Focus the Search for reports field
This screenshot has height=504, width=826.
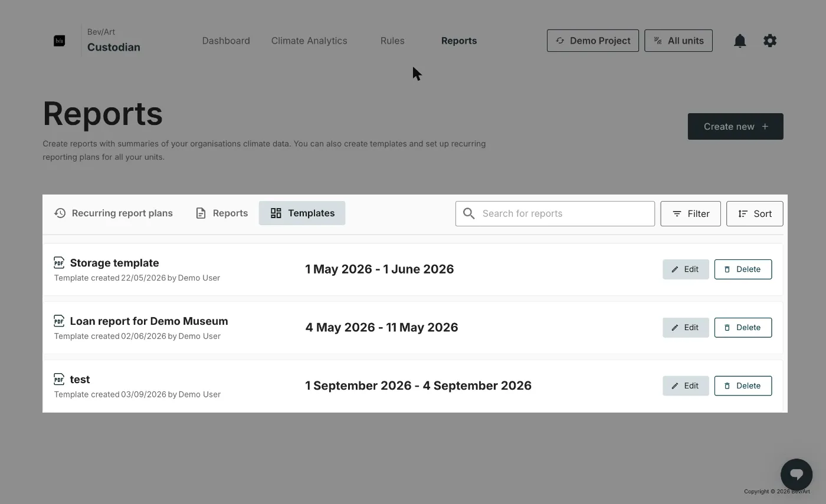click(x=555, y=213)
